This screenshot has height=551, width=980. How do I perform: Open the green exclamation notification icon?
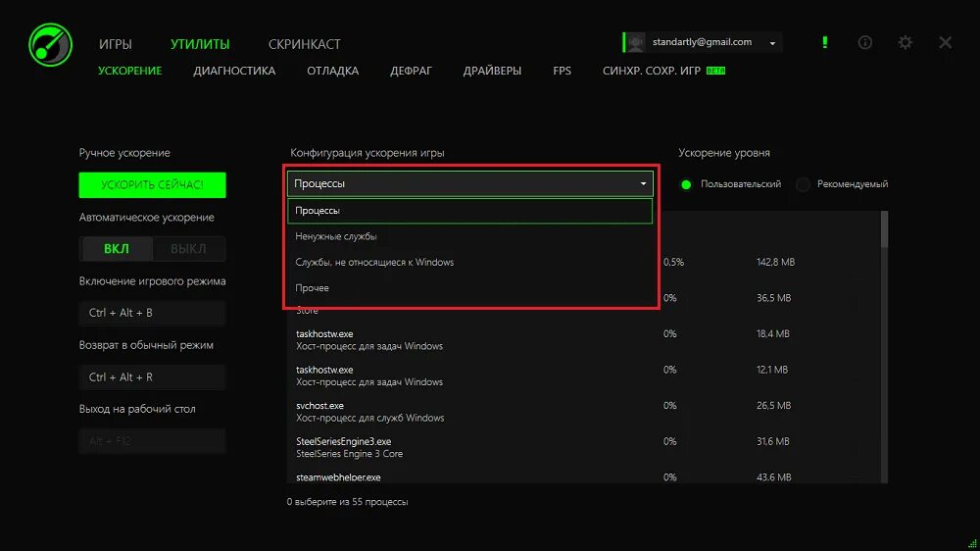click(825, 42)
